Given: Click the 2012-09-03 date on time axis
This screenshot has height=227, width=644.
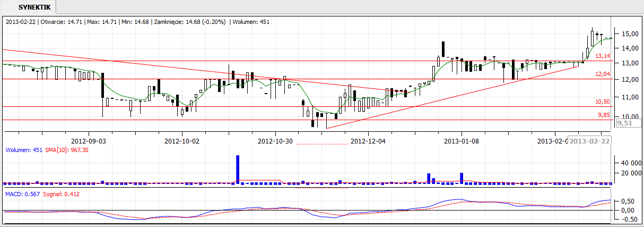Looking at the screenshot, I should pyautogui.click(x=89, y=141).
